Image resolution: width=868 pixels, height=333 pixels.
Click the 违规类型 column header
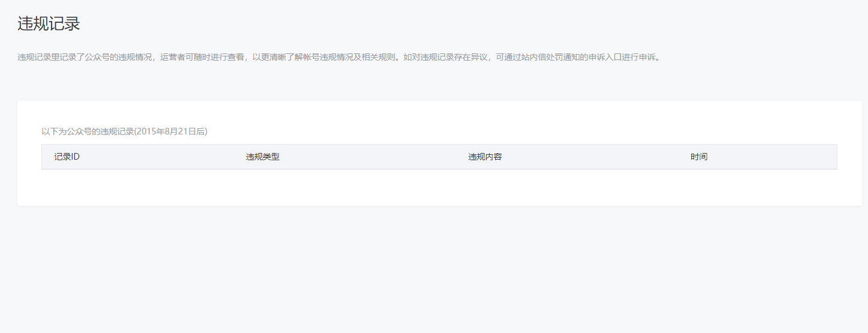pyautogui.click(x=263, y=157)
